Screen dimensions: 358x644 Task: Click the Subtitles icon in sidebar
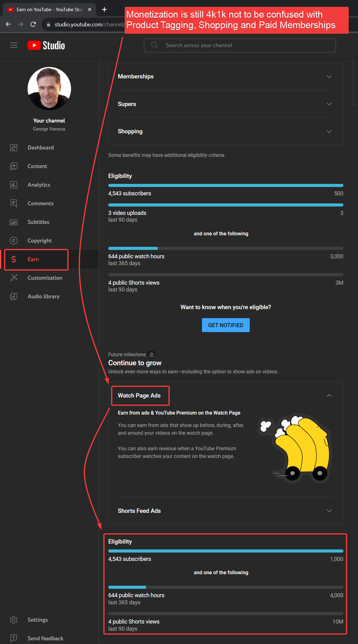coord(14,222)
